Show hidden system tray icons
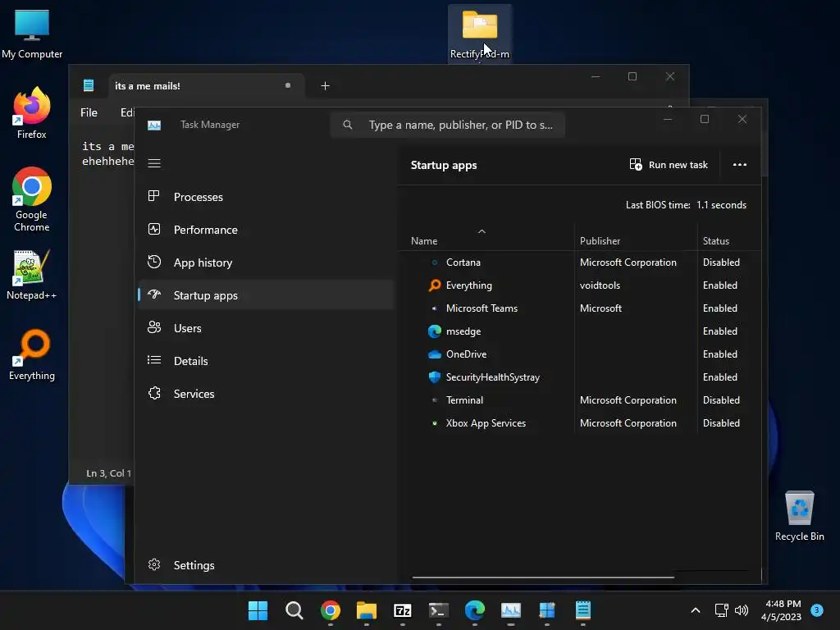 pyautogui.click(x=696, y=610)
